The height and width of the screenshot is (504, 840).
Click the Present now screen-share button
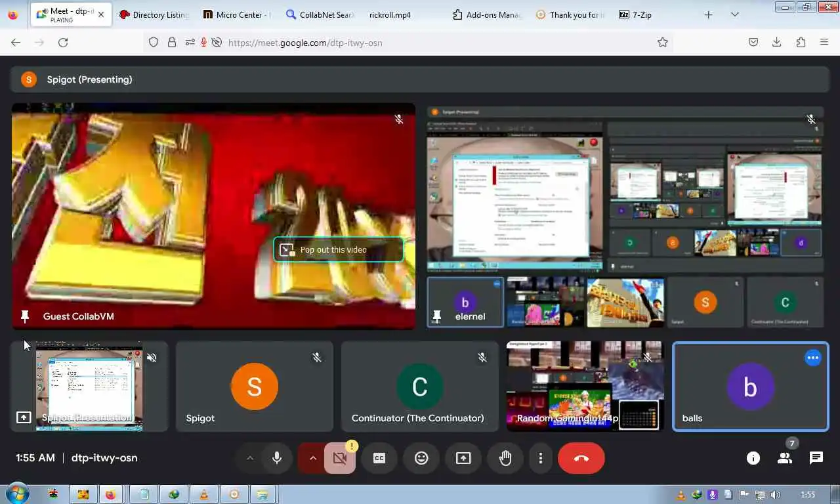pyautogui.click(x=463, y=458)
